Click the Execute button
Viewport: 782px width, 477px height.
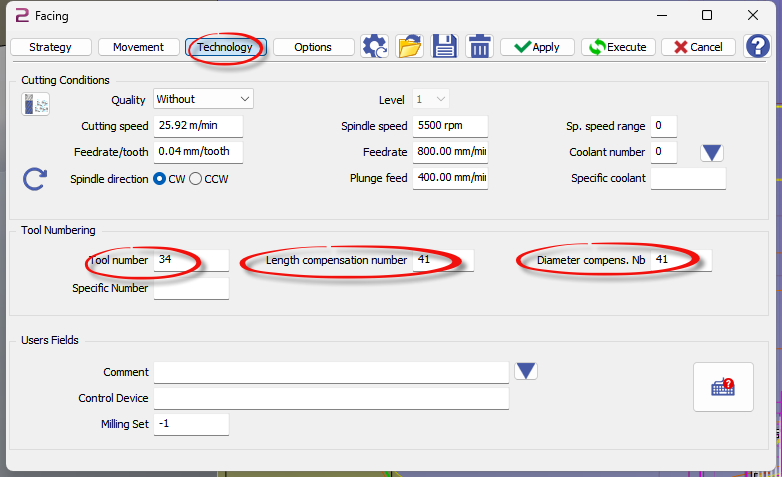(618, 47)
